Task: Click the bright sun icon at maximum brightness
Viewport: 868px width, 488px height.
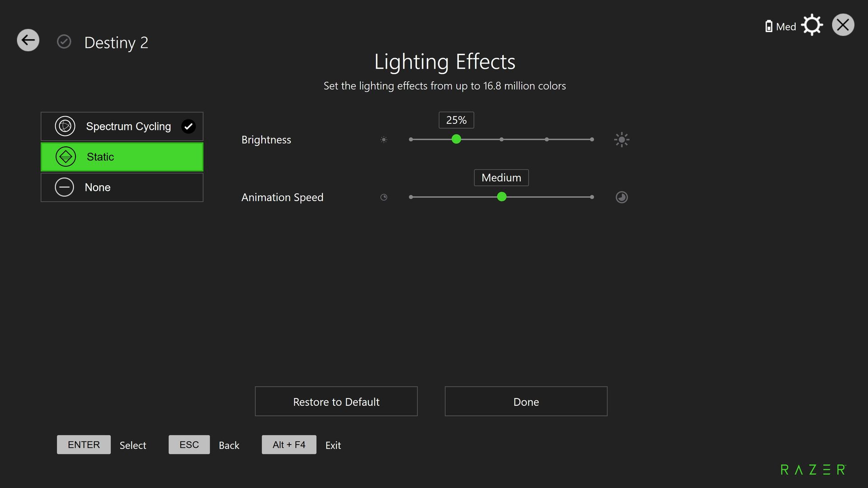Action: pyautogui.click(x=622, y=140)
